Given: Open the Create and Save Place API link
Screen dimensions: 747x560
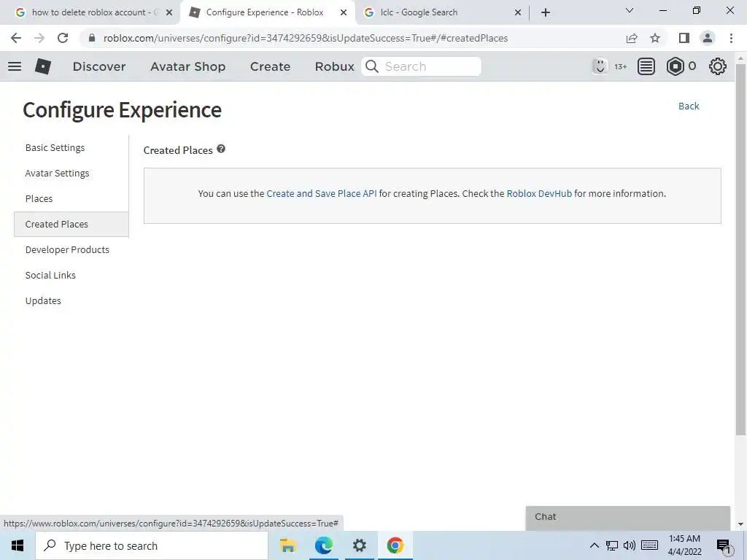Looking at the screenshot, I should 322,193.
